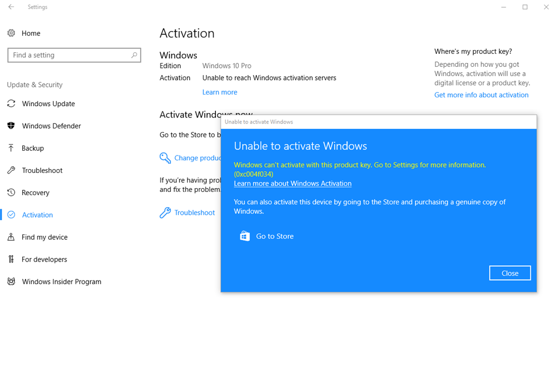Select Backup in the sidebar

point(33,148)
